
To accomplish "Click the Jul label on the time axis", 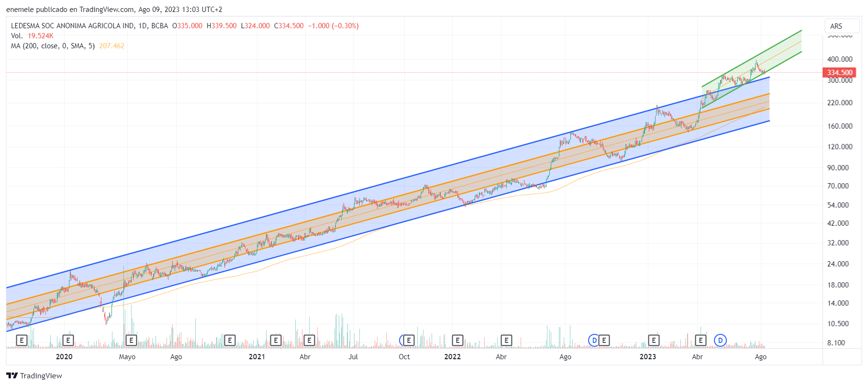I will [x=353, y=357].
